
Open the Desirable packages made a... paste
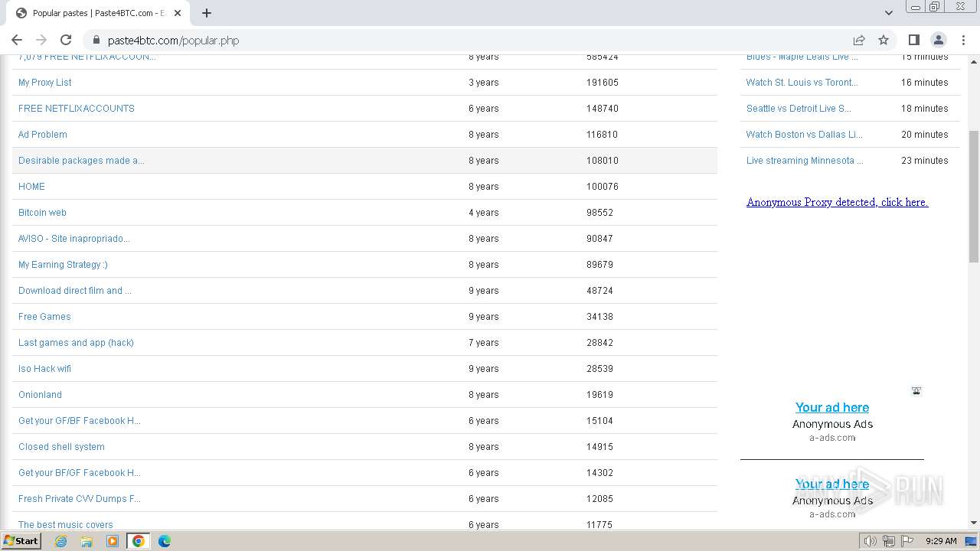coord(81,161)
